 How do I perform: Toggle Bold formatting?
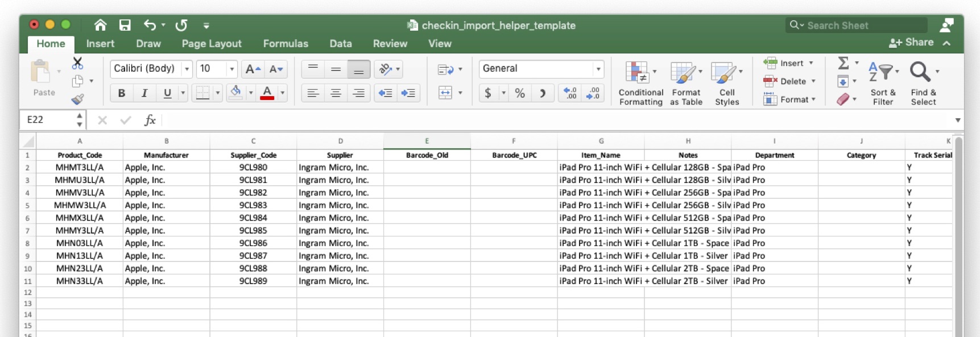pos(121,93)
